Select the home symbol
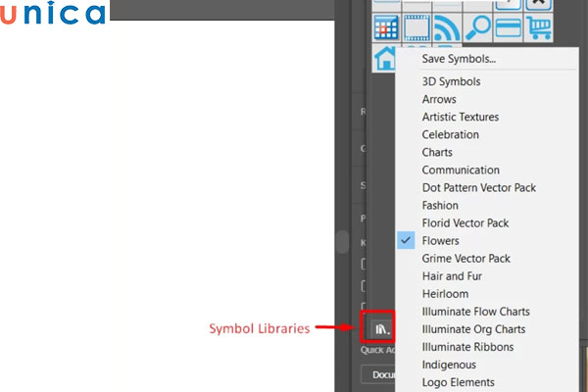This screenshot has width=588, height=392. point(386,58)
